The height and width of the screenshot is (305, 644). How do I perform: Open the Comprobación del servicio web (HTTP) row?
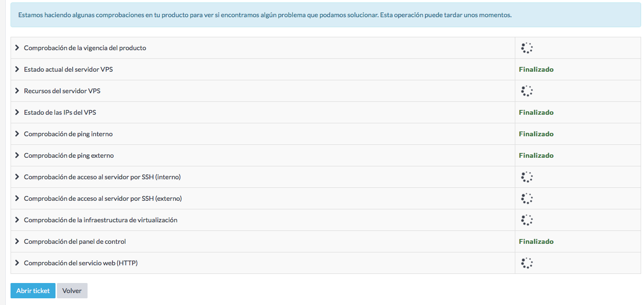pos(81,263)
